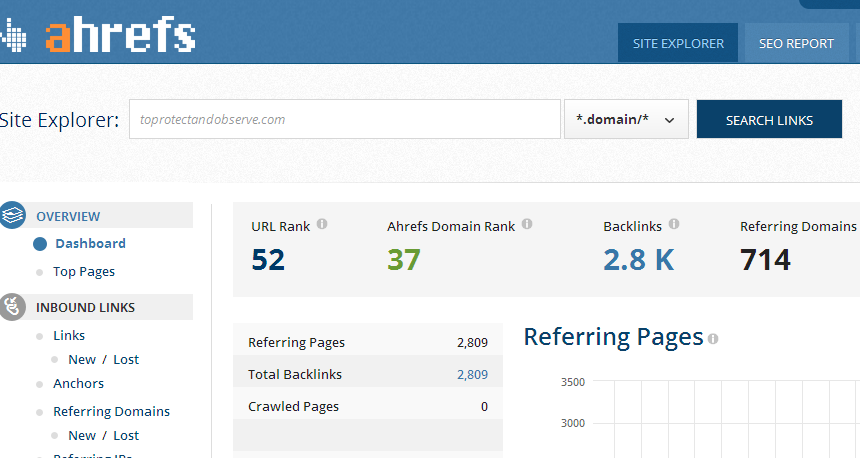Screen dimensions: 860x458
Task: Open the Lost link under Links
Action: (126, 359)
